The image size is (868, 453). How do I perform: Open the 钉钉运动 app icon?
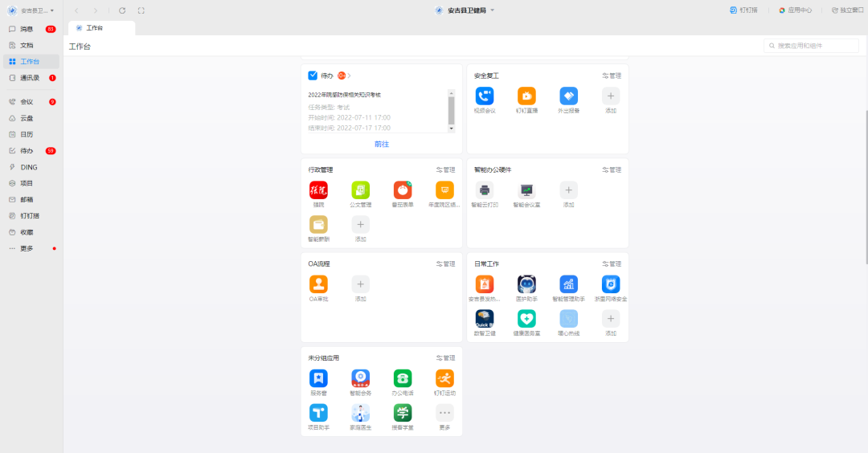point(444,378)
